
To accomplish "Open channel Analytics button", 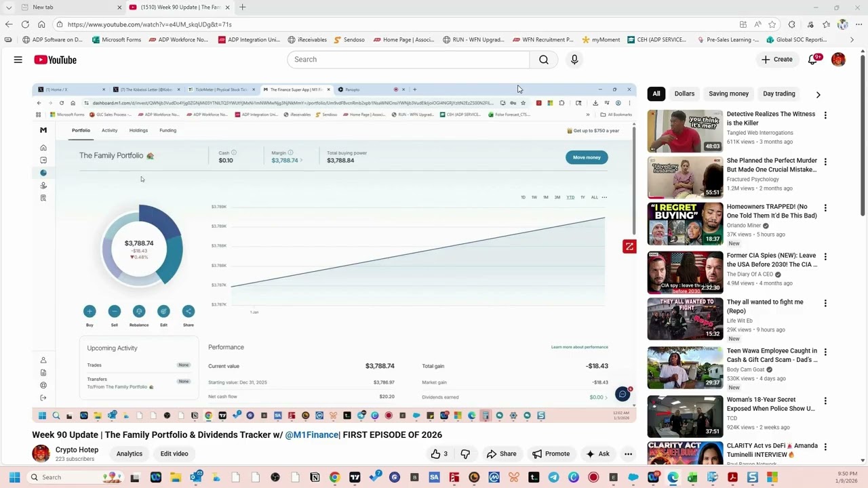I will [x=129, y=453].
